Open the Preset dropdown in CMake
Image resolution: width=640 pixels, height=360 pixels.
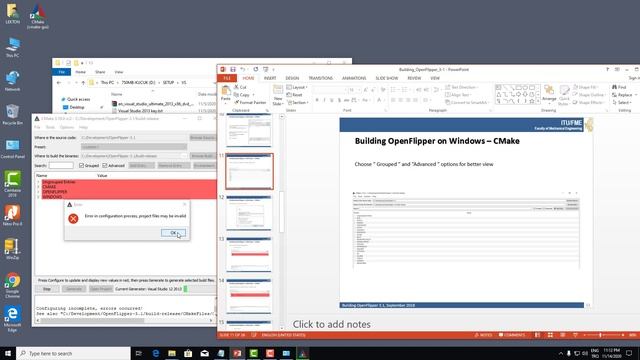[134, 147]
